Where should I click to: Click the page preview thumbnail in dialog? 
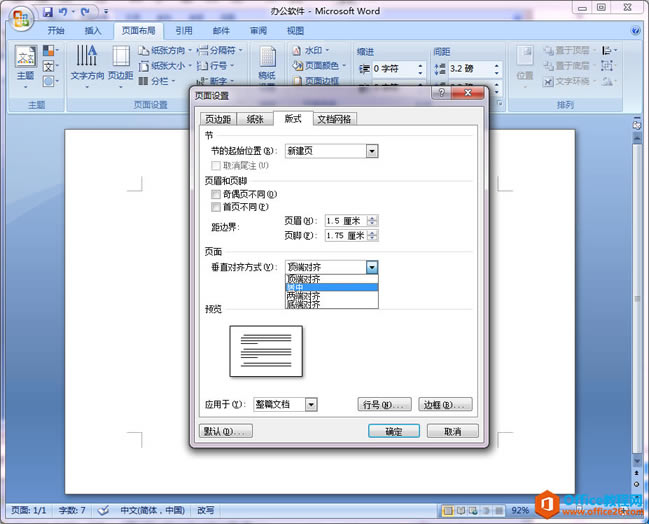(x=266, y=351)
